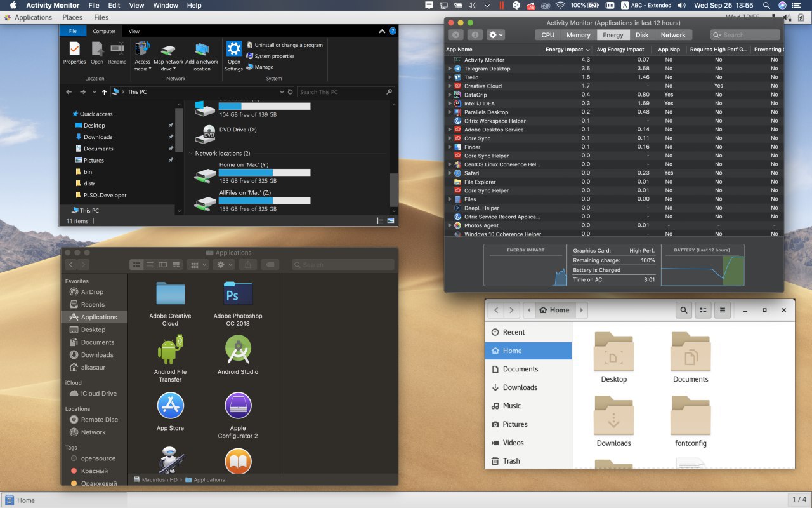The height and width of the screenshot is (508, 812).
Task: Open the Adobe Photoshop CC 2018 icon
Action: point(238,295)
